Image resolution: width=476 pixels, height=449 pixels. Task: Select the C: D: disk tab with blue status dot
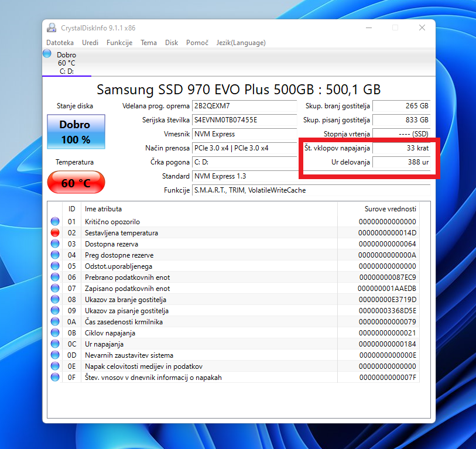(x=67, y=63)
